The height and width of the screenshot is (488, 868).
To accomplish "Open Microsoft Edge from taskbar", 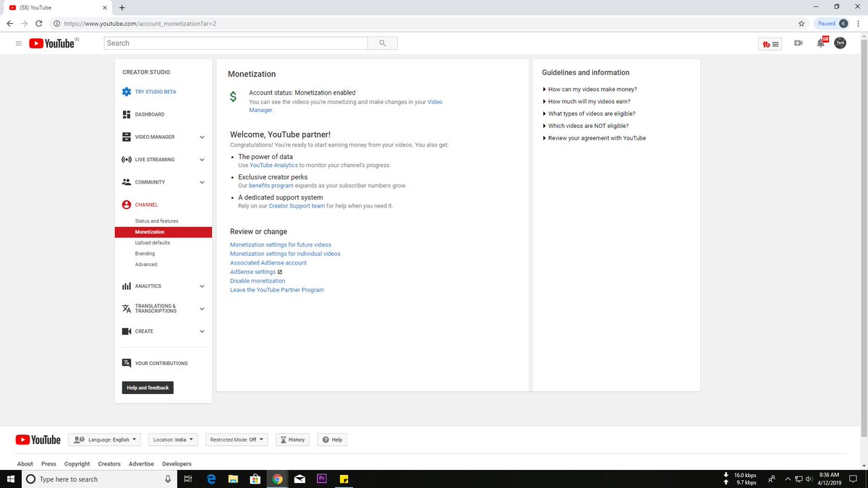I will coord(211,479).
